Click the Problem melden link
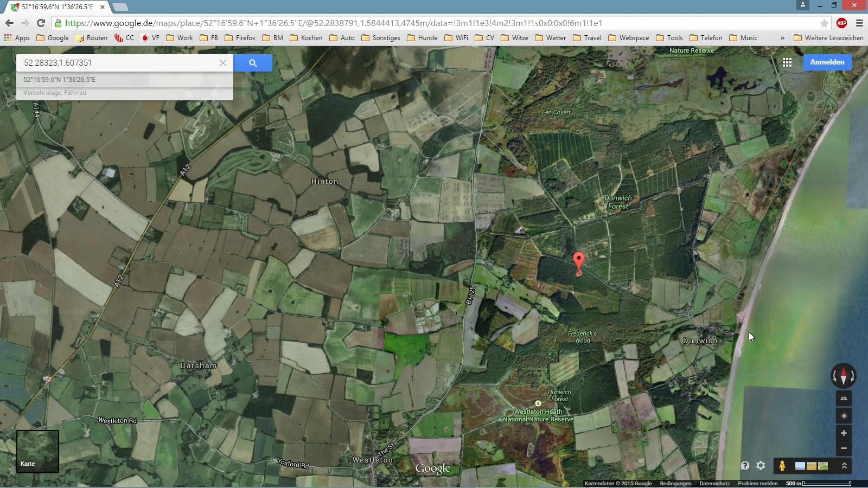Viewport: 868px width, 488px height. click(x=757, y=484)
